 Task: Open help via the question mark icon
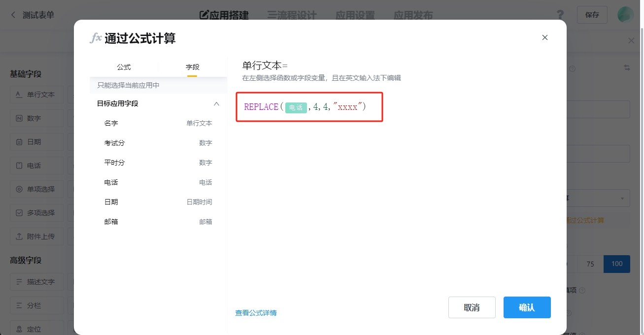tap(560, 15)
